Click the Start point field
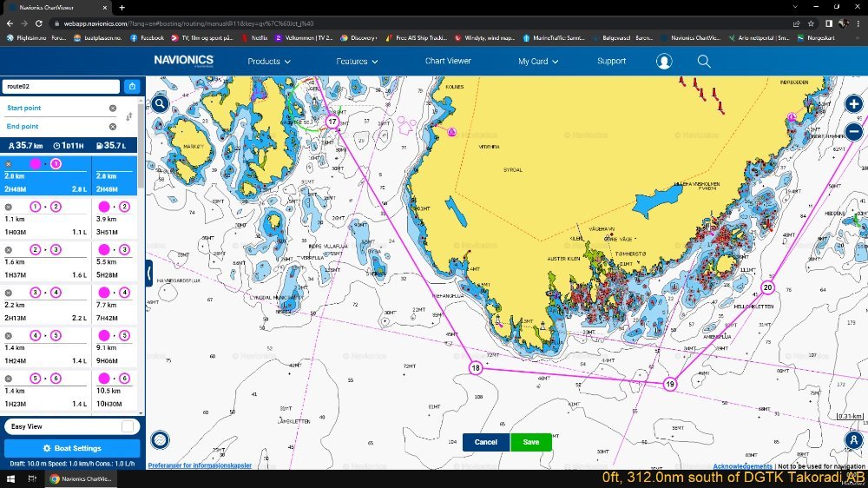The width and height of the screenshot is (868, 488). [x=56, y=108]
